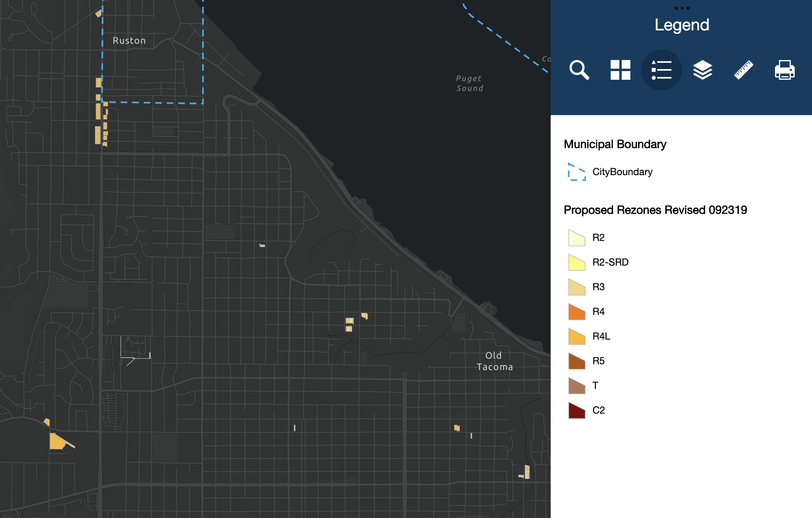The height and width of the screenshot is (518, 812).
Task: Click the R4 orange legend swatch
Action: click(577, 312)
